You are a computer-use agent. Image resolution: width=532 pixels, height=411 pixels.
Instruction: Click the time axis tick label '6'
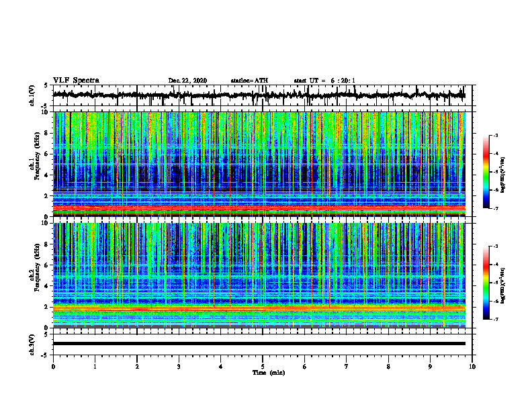click(x=305, y=367)
